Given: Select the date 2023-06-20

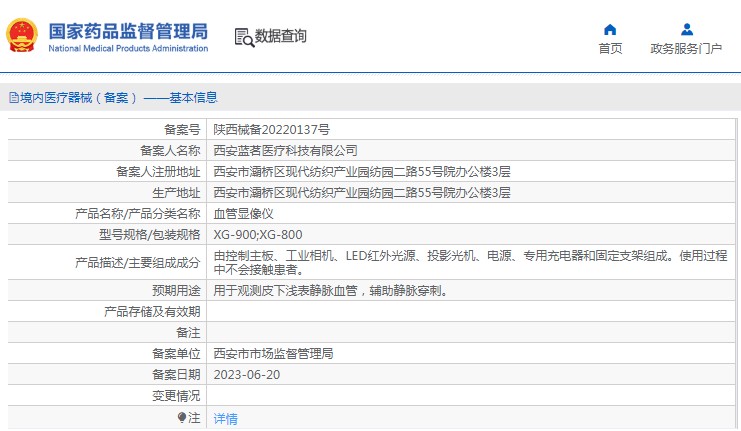Looking at the screenshot, I should [247, 375].
